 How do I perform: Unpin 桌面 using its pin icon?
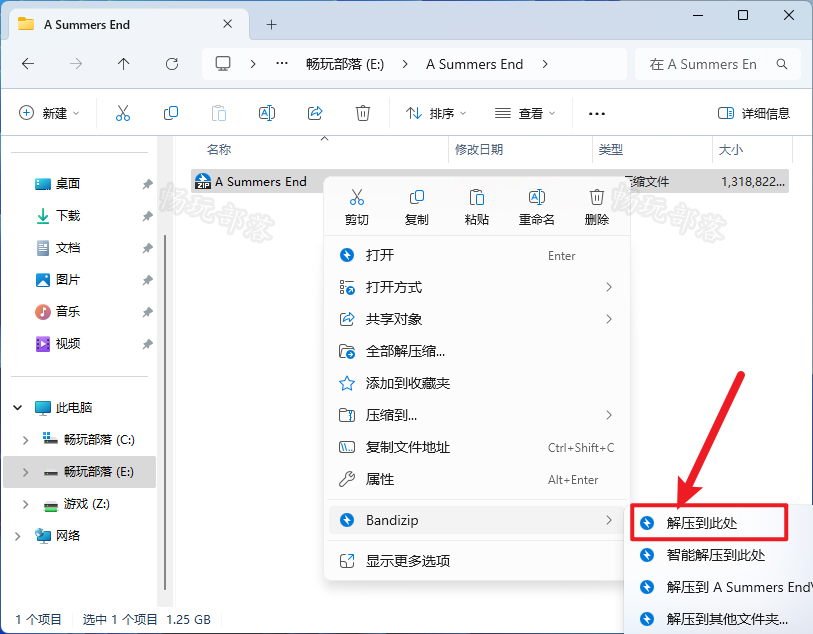tap(148, 184)
